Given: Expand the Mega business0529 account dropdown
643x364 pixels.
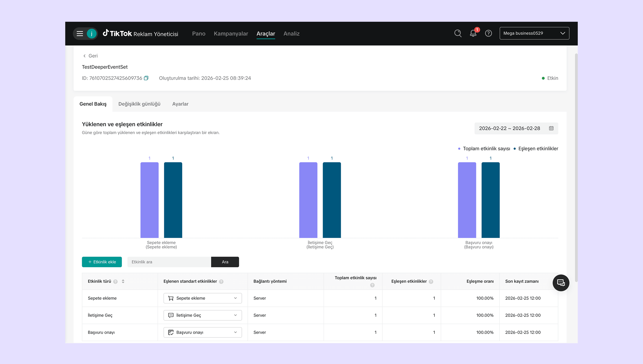Looking at the screenshot, I should (x=534, y=33).
